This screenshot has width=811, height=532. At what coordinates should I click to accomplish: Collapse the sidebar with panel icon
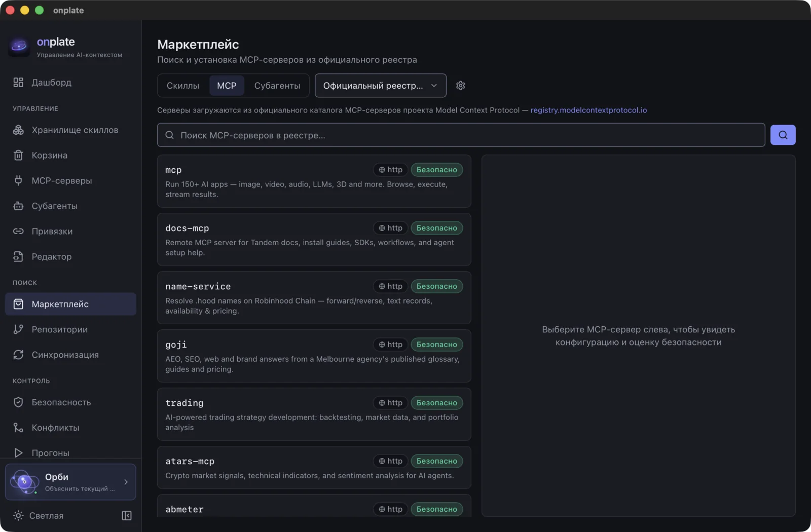tap(127, 516)
